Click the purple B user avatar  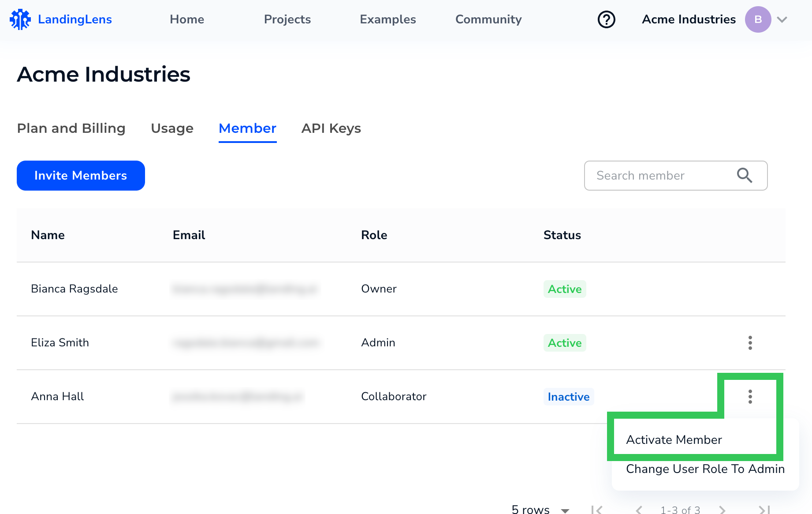[758, 19]
